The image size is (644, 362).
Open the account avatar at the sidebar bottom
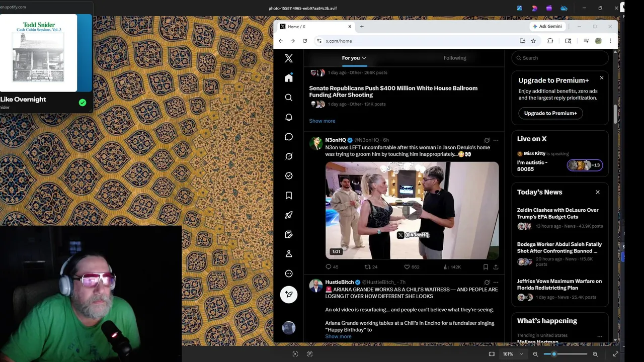289,328
